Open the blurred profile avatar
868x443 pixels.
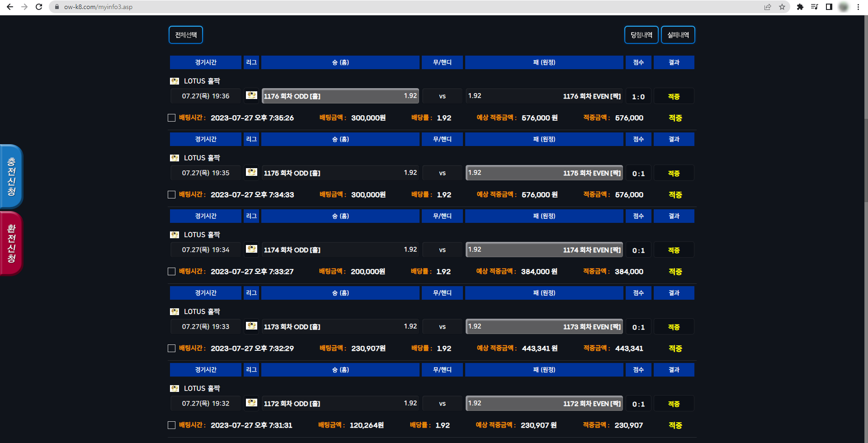844,7
